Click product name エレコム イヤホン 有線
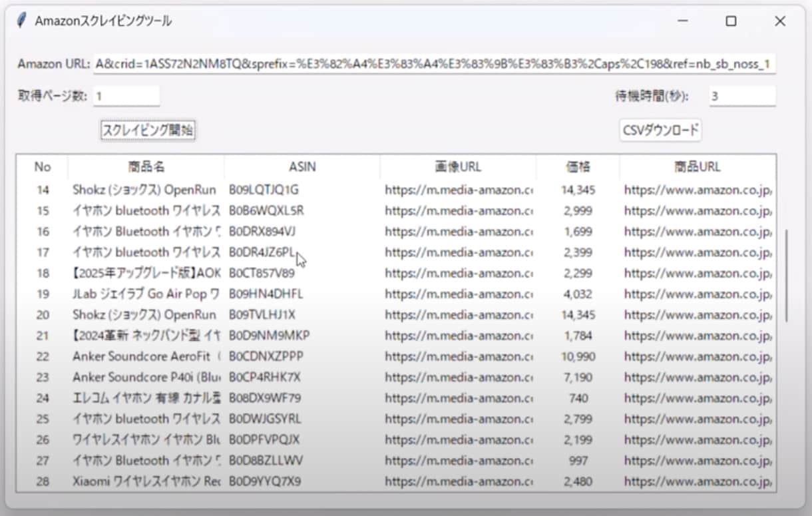 pos(146,398)
